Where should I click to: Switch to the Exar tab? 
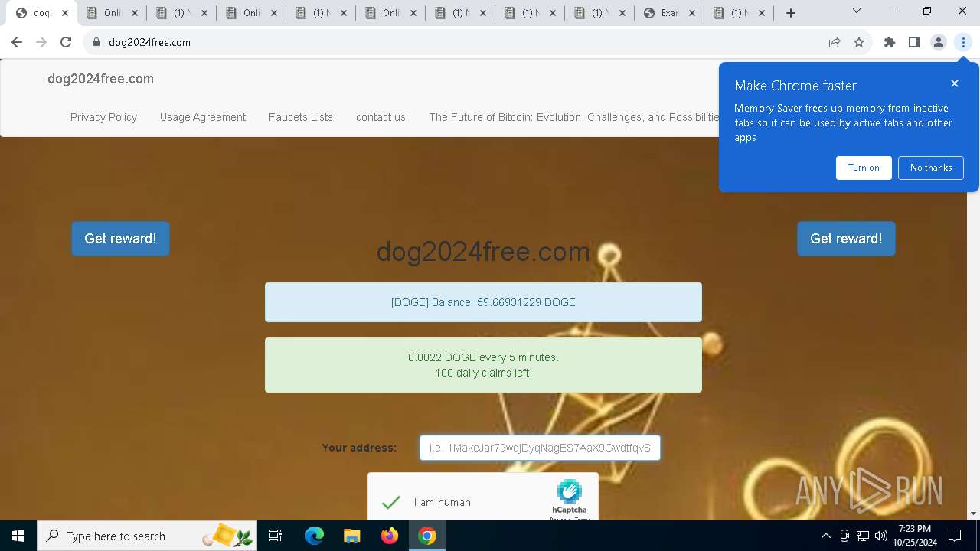[669, 13]
